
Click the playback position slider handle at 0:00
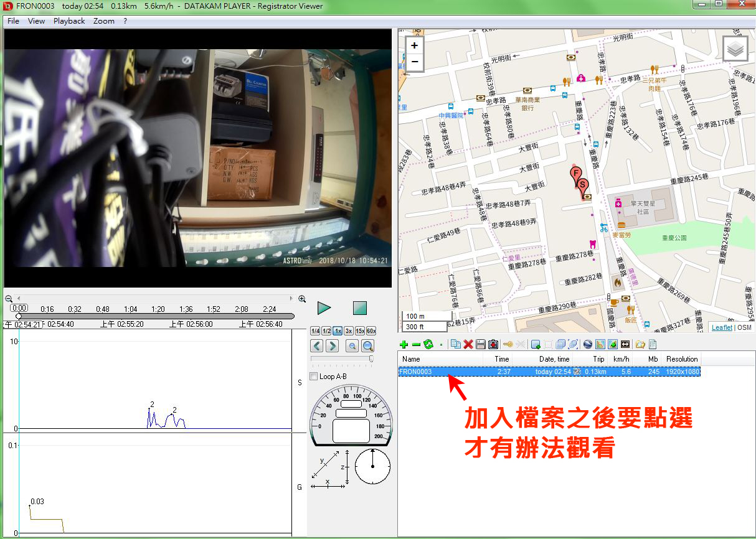(19, 316)
